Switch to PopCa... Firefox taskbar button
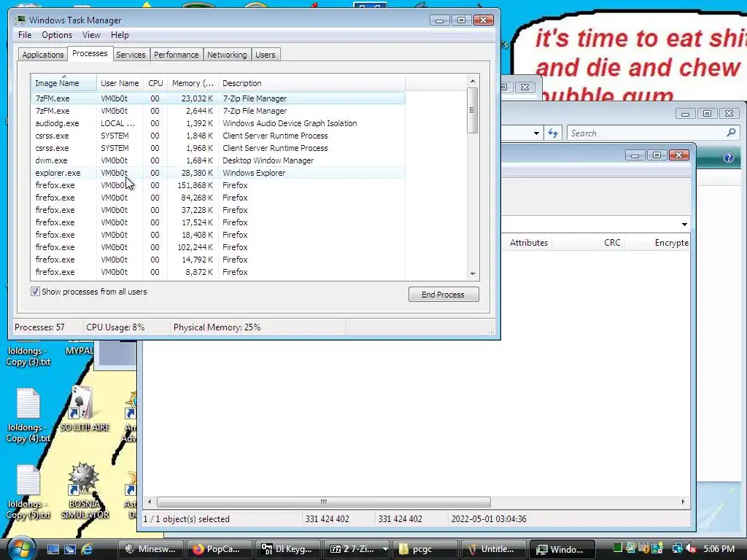The image size is (747, 560). coord(219,549)
